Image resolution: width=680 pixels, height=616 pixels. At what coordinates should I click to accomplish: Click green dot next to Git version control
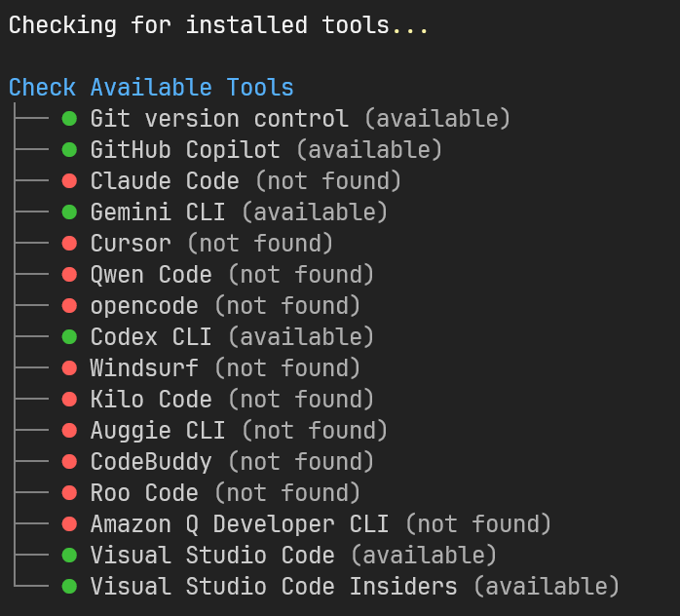coord(69,119)
